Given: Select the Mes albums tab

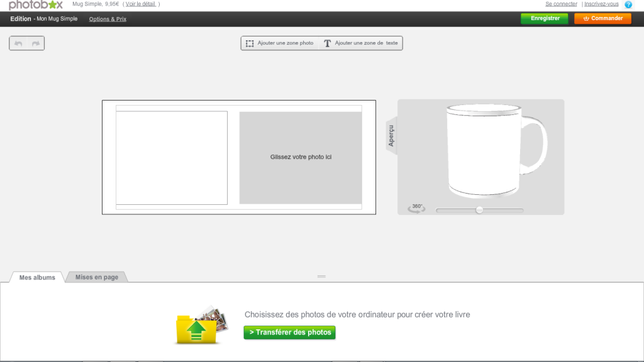Looking at the screenshot, I should pos(37,277).
